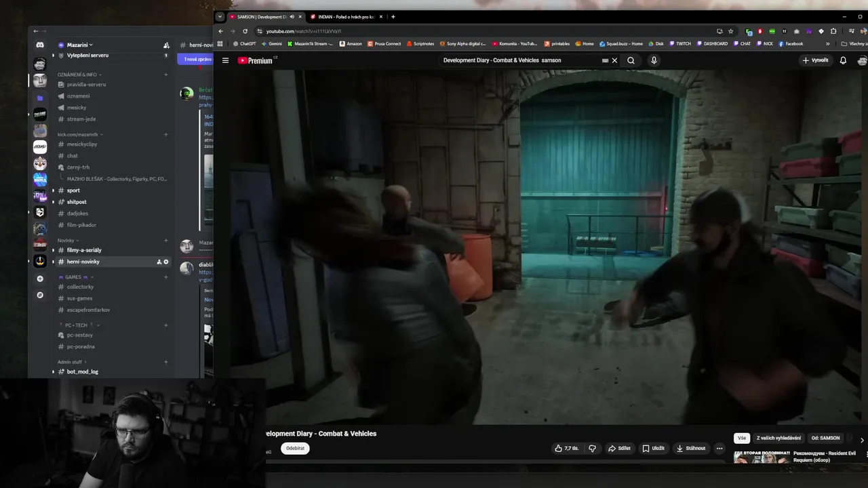Select the Z vašich vyhledávání chip
This screenshot has height=488, width=868.
coord(778,438)
